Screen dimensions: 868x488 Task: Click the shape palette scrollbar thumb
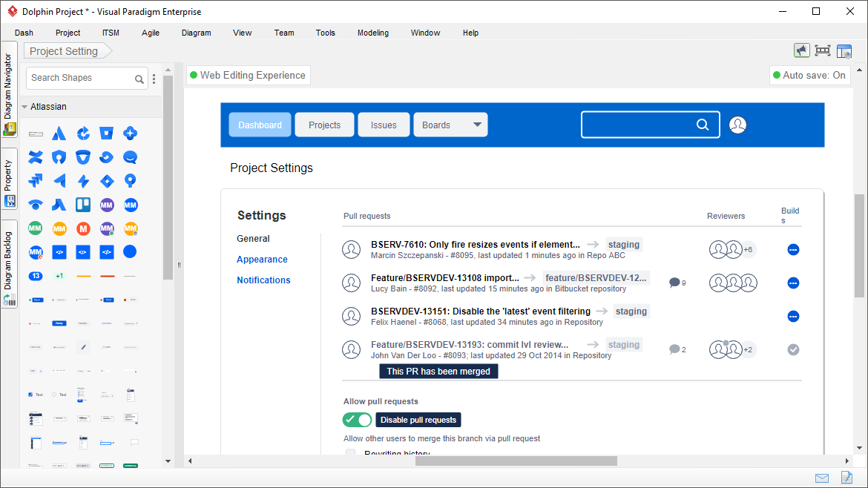pos(168,177)
